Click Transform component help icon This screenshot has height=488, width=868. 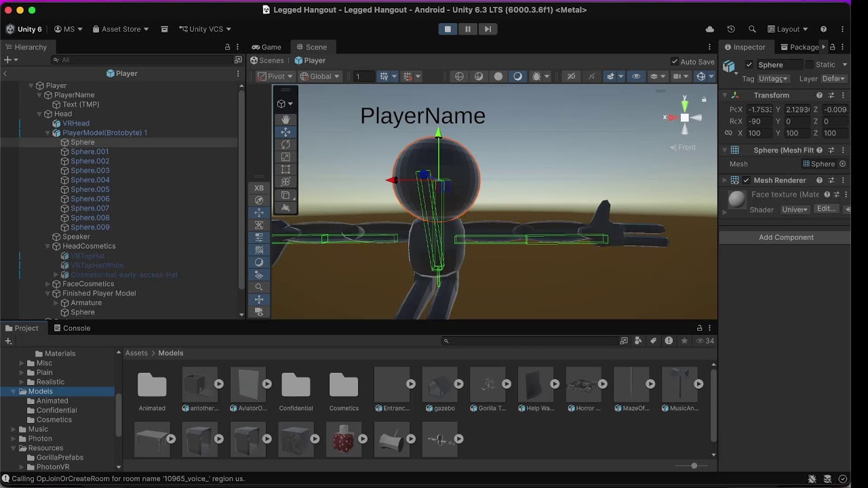pos(819,96)
